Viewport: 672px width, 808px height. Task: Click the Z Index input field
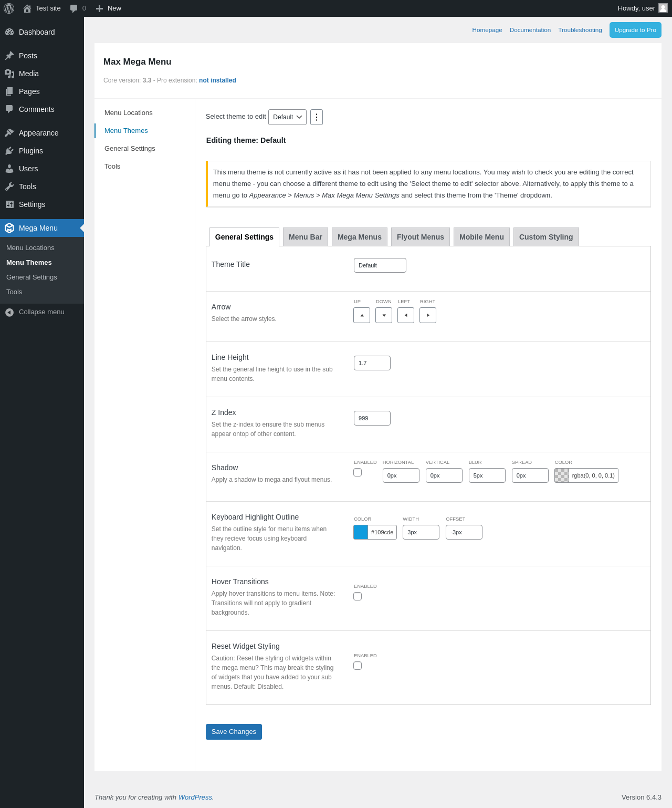click(372, 418)
